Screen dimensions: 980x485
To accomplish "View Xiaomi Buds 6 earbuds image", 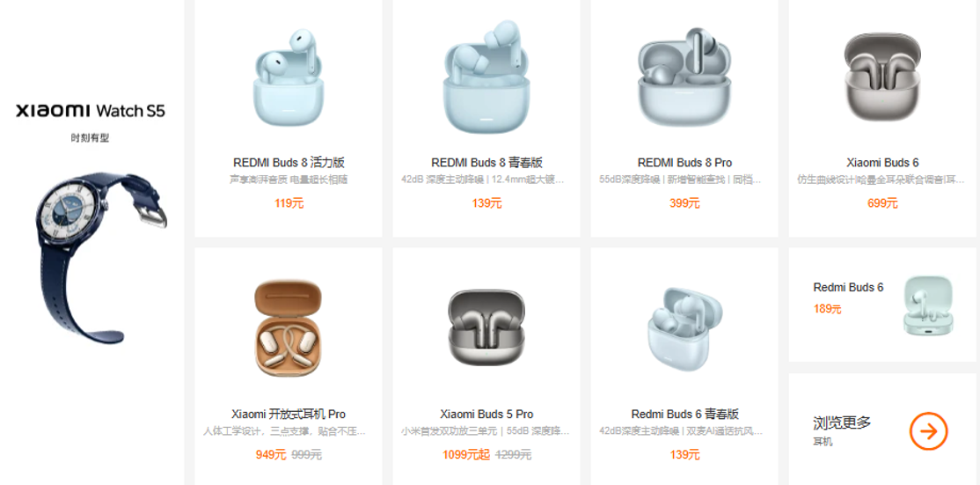I will pos(881,77).
